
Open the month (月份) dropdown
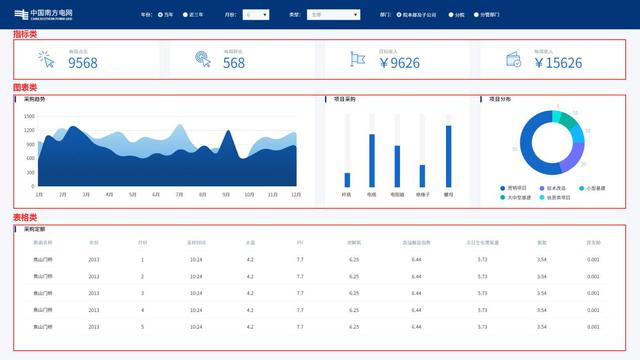tap(256, 15)
